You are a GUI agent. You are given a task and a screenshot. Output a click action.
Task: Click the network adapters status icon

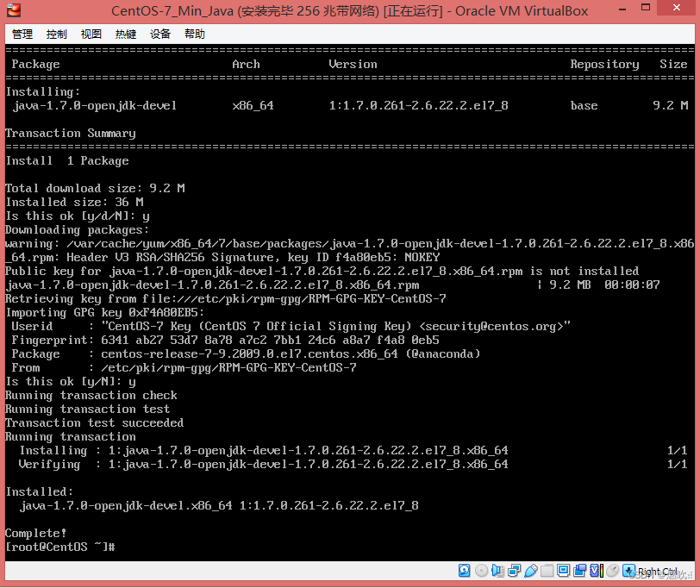[514, 571]
